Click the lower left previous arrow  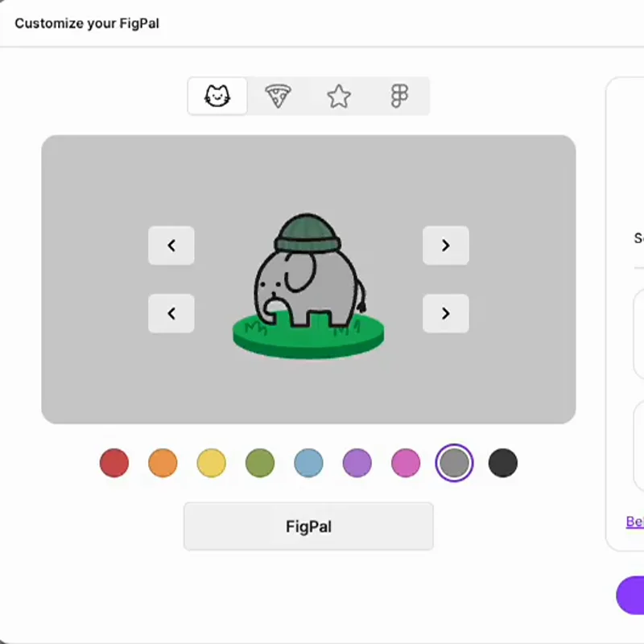(171, 313)
